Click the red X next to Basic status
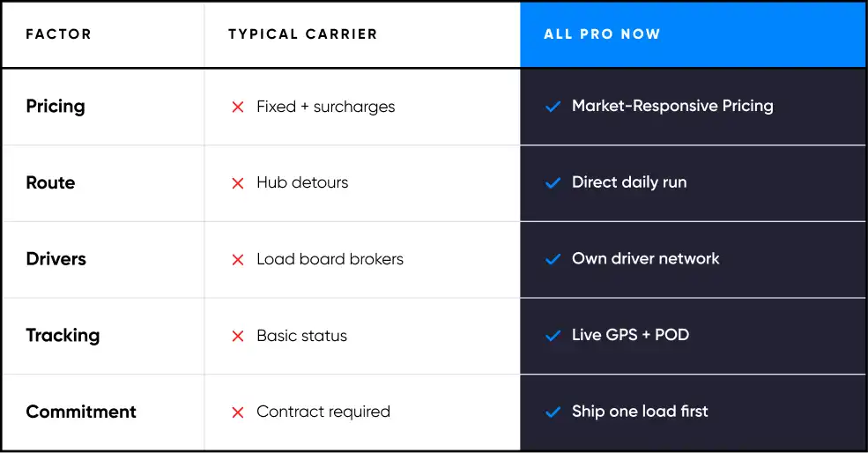Viewport: 868px width, 453px height. coord(238,336)
